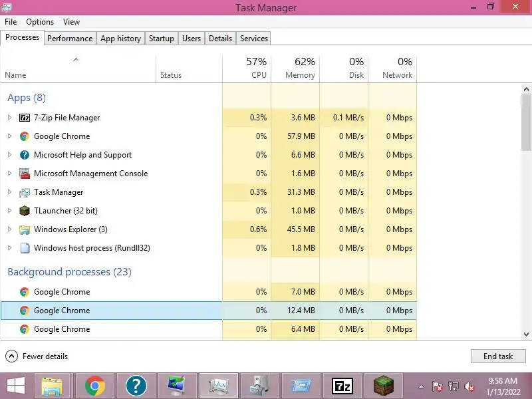Image resolution: width=532 pixels, height=399 pixels.
Task: Click the vertical scrollbar thumb
Action: pos(526,123)
